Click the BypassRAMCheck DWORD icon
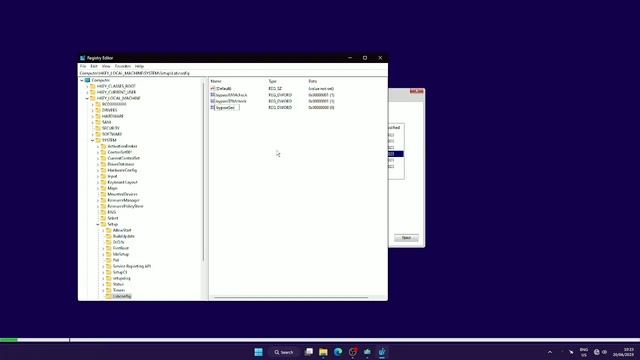Screen dimensions: 640x360 coord(213,95)
